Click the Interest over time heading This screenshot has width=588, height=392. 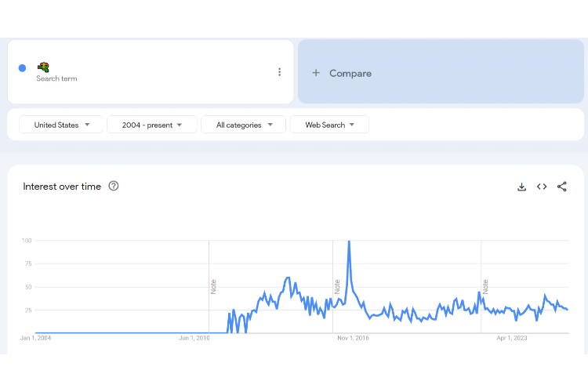tap(62, 187)
